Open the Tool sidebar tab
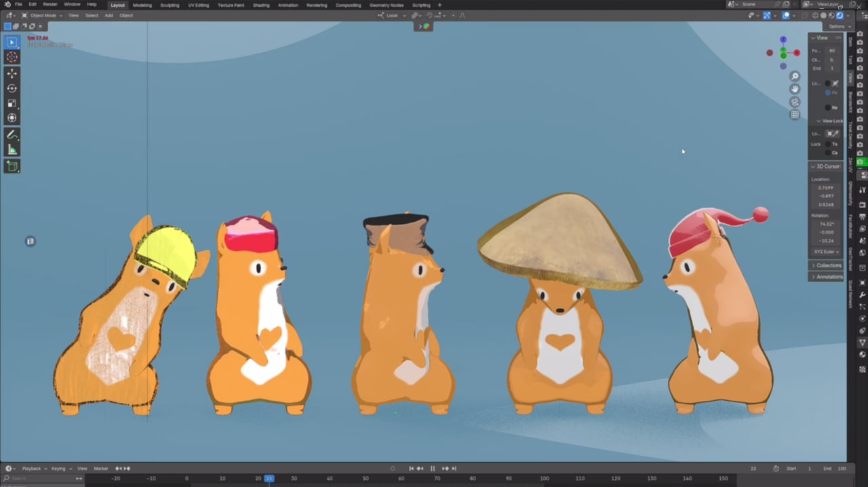 pyautogui.click(x=850, y=60)
